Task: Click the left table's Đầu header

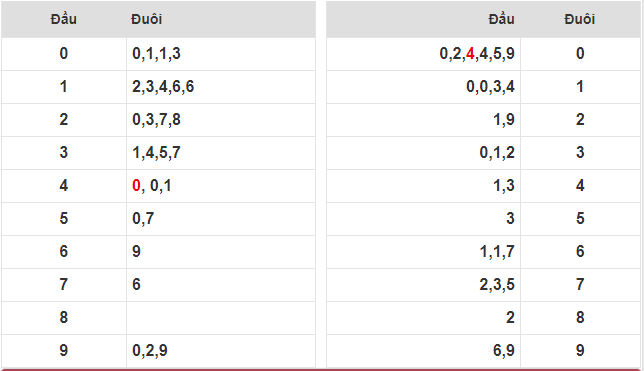Action: [64, 19]
